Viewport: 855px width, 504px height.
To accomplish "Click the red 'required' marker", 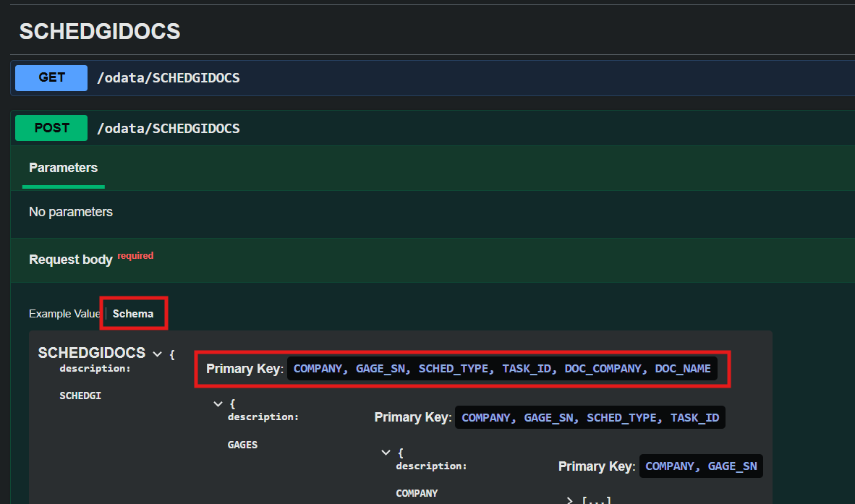I will (136, 255).
